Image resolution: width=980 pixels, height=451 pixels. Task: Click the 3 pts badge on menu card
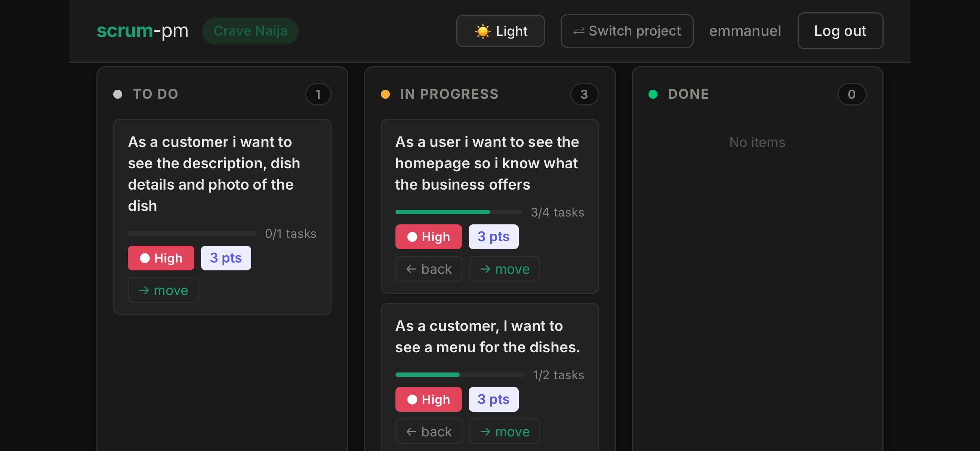pyautogui.click(x=493, y=399)
